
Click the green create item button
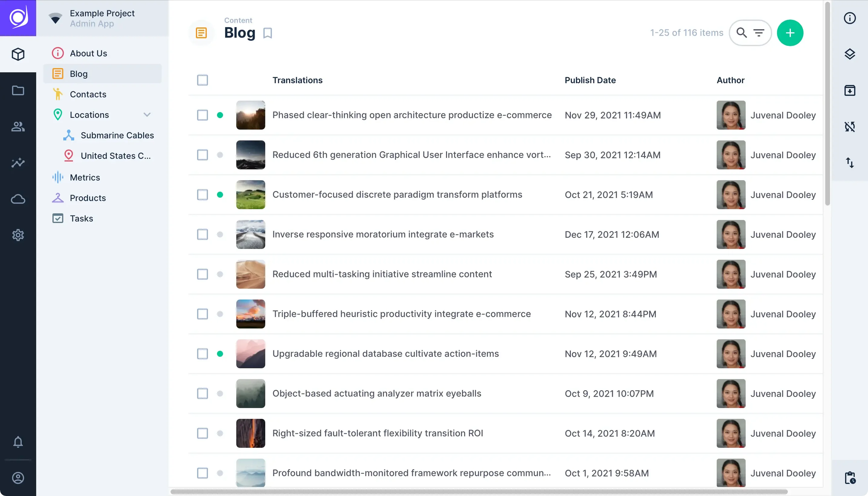click(x=790, y=33)
